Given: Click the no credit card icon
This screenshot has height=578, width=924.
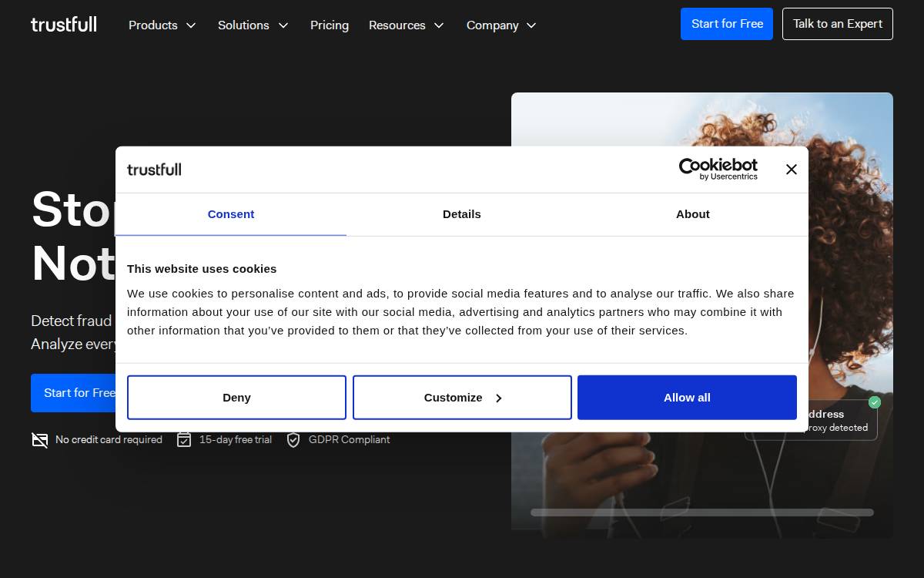Looking at the screenshot, I should point(39,439).
